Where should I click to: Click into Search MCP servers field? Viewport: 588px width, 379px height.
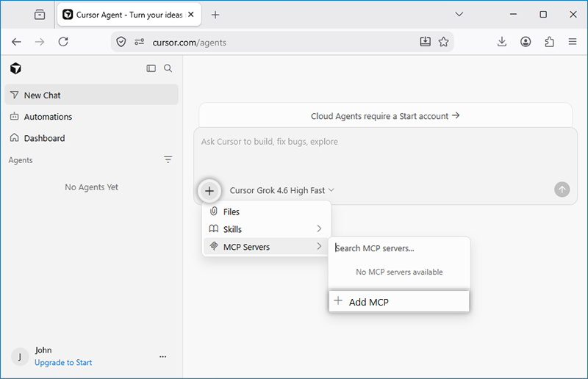coord(399,248)
